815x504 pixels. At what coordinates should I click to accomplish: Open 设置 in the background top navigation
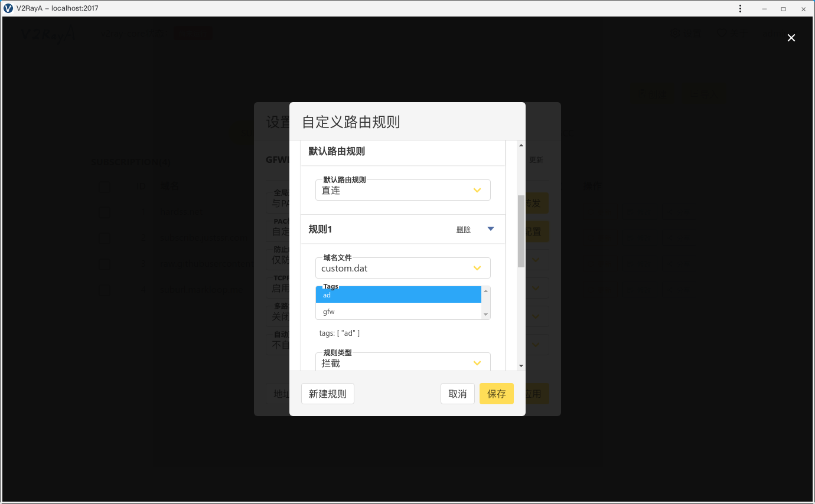coord(686,34)
